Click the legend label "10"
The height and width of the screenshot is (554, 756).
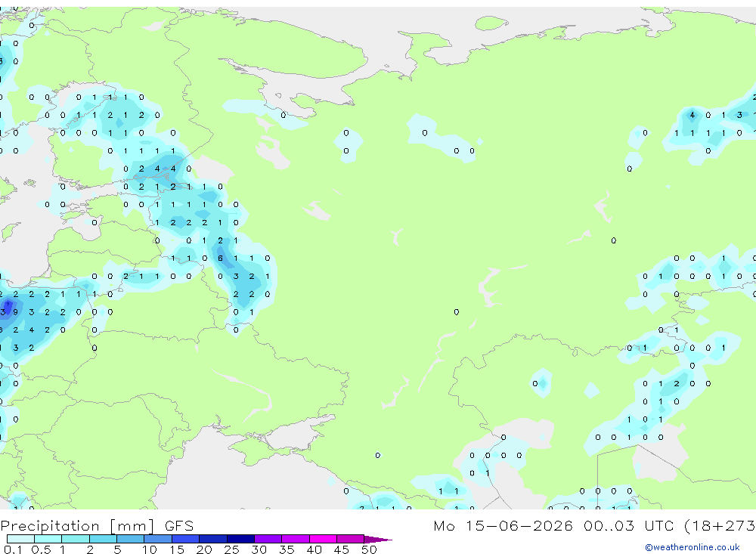(150, 549)
